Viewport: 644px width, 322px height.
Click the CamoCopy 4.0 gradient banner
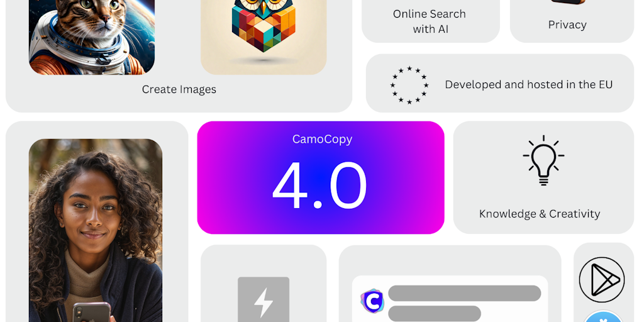pos(321,177)
